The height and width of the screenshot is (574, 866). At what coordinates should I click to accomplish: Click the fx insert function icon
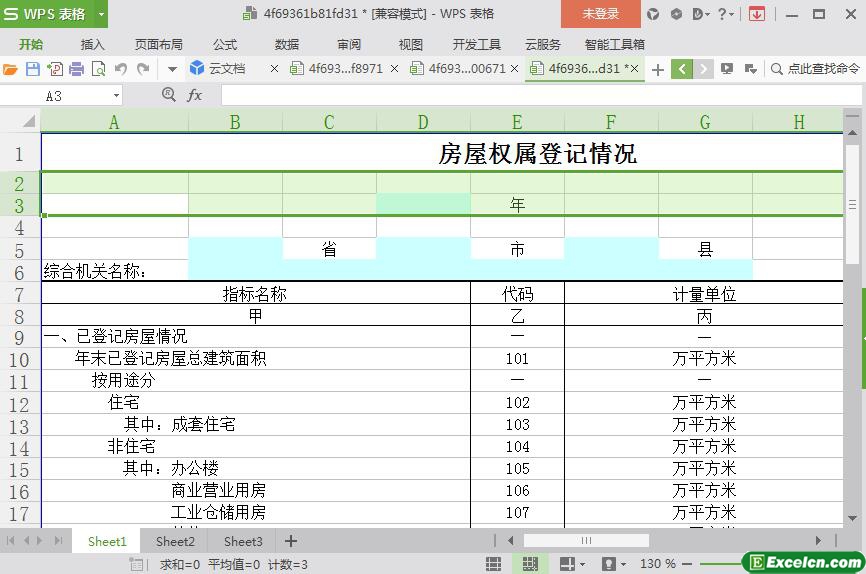coord(195,95)
